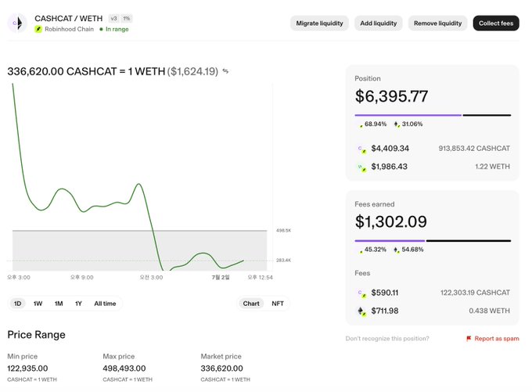Click the Migrate liquidity button
This screenshot has height=392, width=532.
[x=319, y=23]
